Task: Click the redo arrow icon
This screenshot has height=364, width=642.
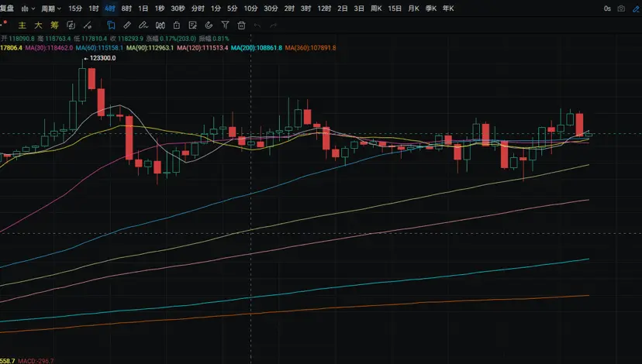Action: [274, 26]
